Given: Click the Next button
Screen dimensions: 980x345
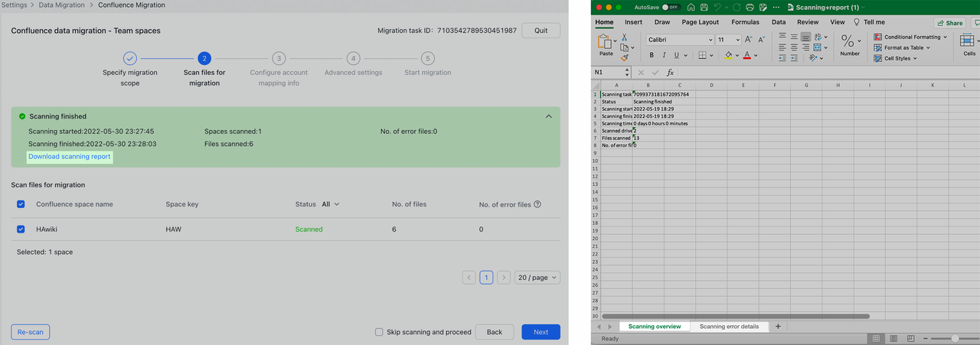Looking at the screenshot, I should (x=541, y=332).
